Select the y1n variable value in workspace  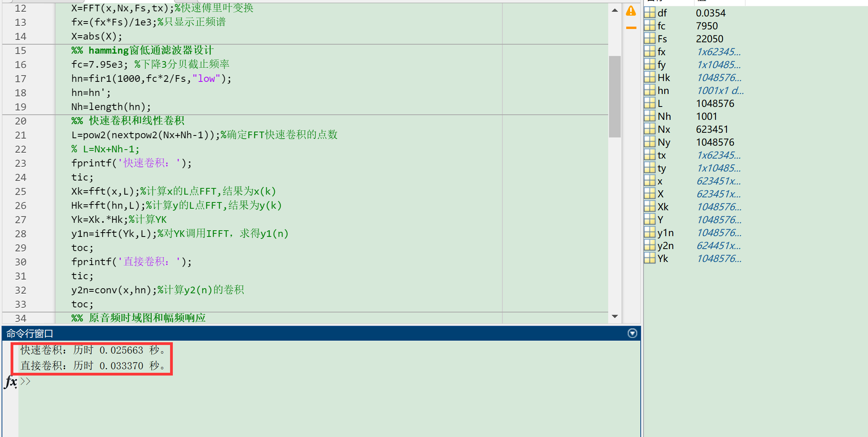coord(719,233)
